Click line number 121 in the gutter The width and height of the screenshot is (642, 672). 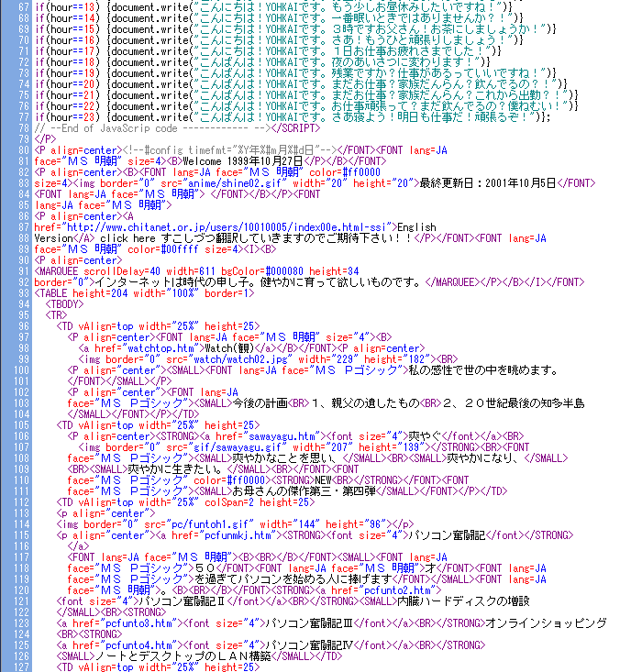(21, 601)
